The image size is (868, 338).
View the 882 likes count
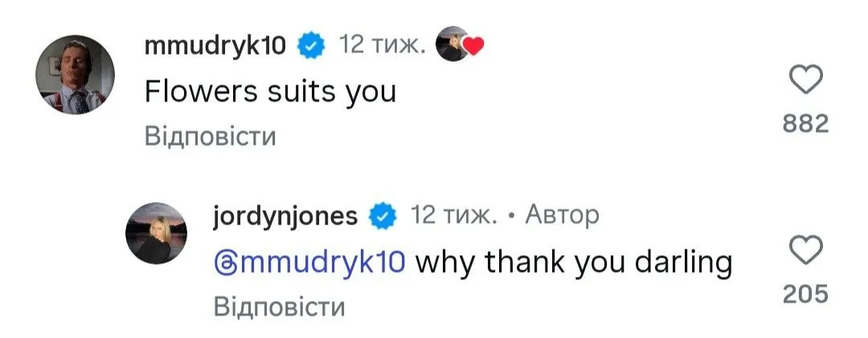805,124
